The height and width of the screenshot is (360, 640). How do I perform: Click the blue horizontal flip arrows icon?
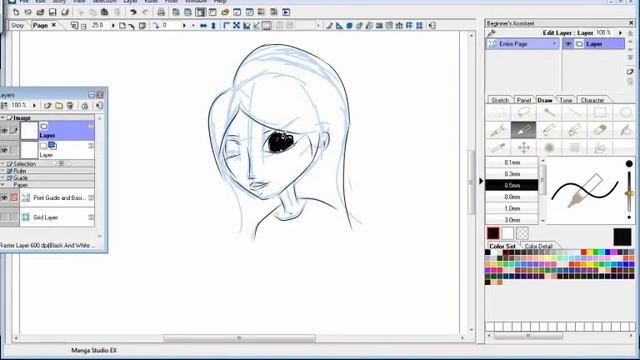pyautogui.click(x=203, y=26)
